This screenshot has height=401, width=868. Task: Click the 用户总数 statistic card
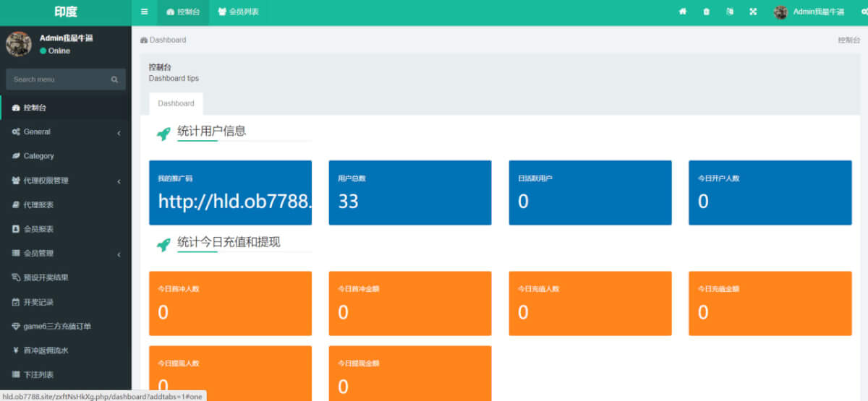pyautogui.click(x=409, y=192)
